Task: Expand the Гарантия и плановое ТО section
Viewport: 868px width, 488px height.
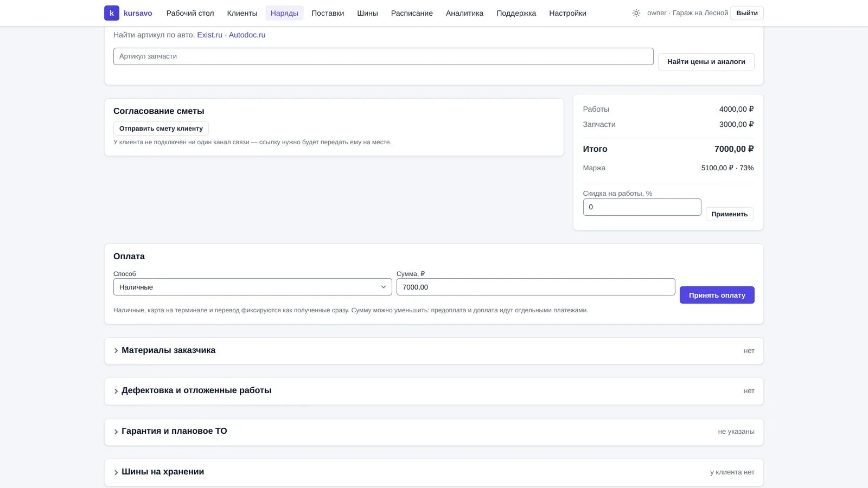Action: (433, 432)
